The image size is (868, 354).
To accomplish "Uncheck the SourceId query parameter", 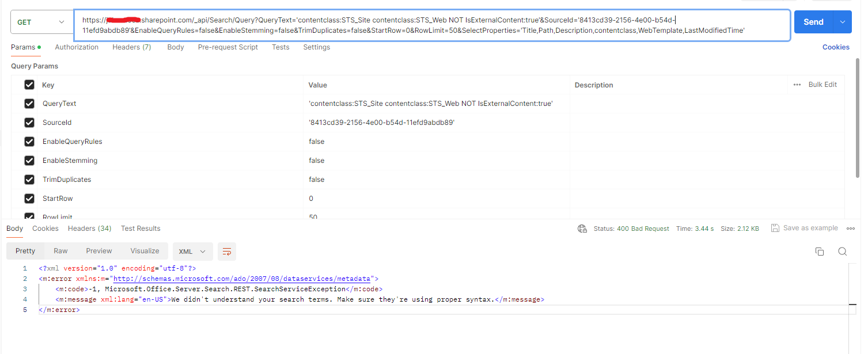I will (29, 122).
